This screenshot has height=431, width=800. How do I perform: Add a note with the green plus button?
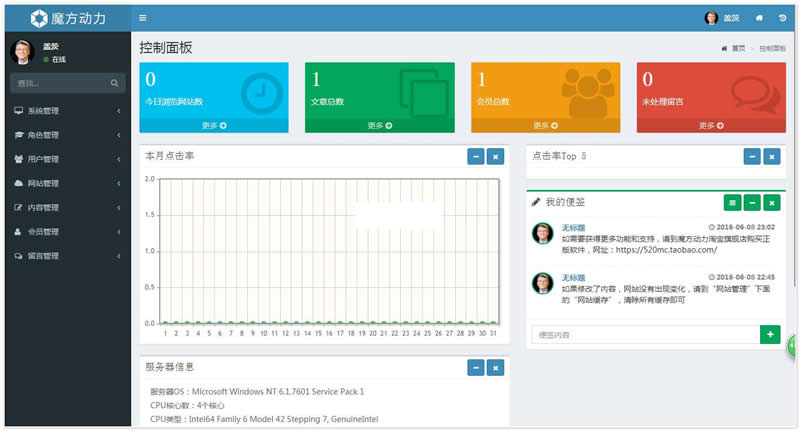coord(770,334)
